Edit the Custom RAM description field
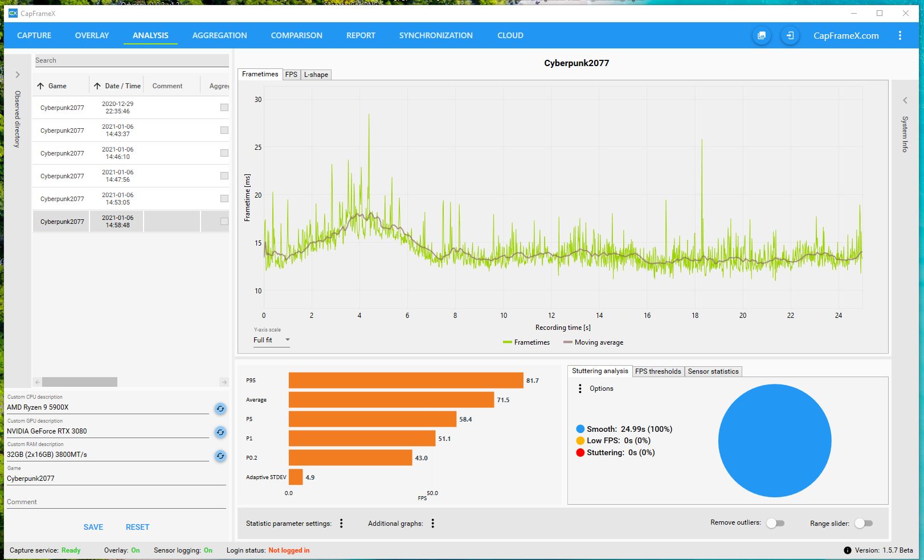The image size is (924, 560). tap(108, 455)
